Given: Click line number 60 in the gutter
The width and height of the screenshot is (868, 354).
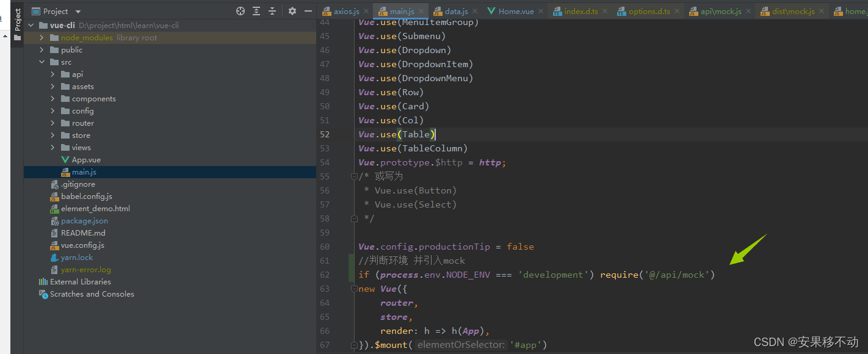Looking at the screenshot, I should coord(324,247).
